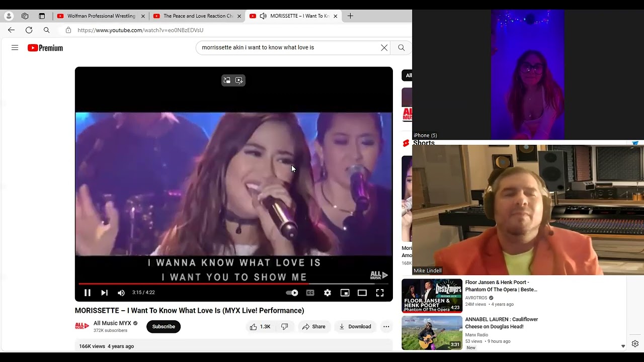
Task: Switch to Peace and Love Reaction tab
Action: click(197, 16)
